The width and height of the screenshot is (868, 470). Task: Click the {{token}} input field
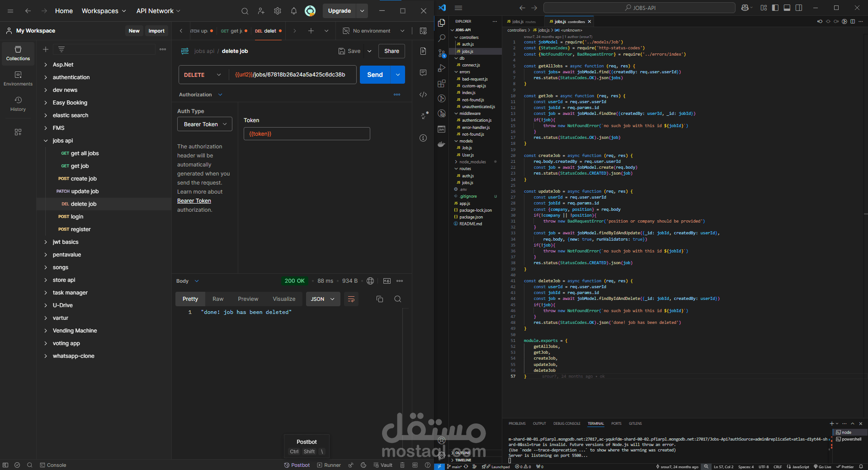[307, 134]
